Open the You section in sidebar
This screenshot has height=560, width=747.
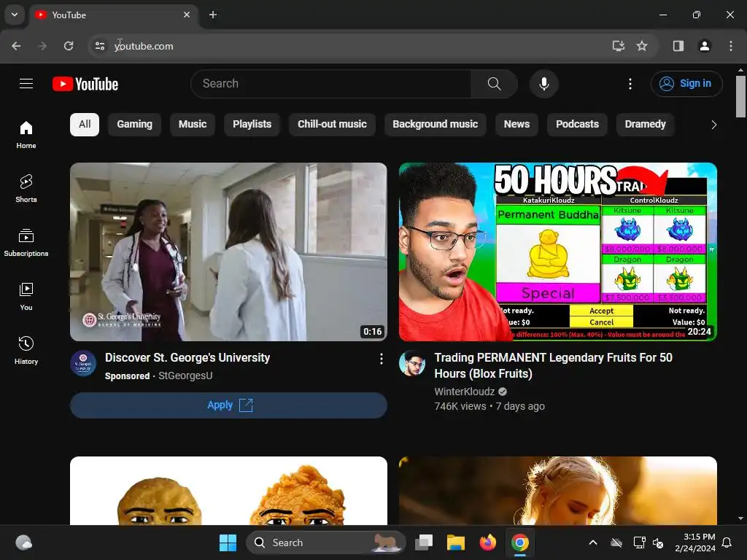click(26, 297)
